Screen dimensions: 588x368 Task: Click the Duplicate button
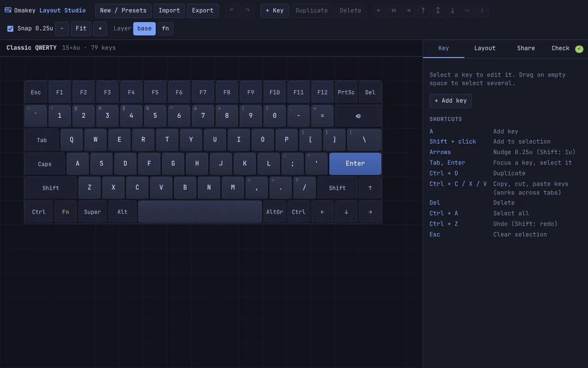312,11
